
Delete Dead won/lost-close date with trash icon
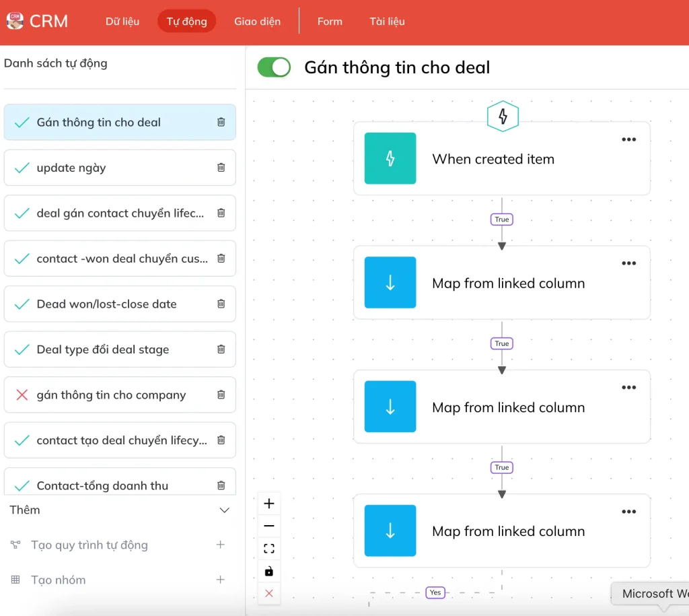click(x=221, y=304)
